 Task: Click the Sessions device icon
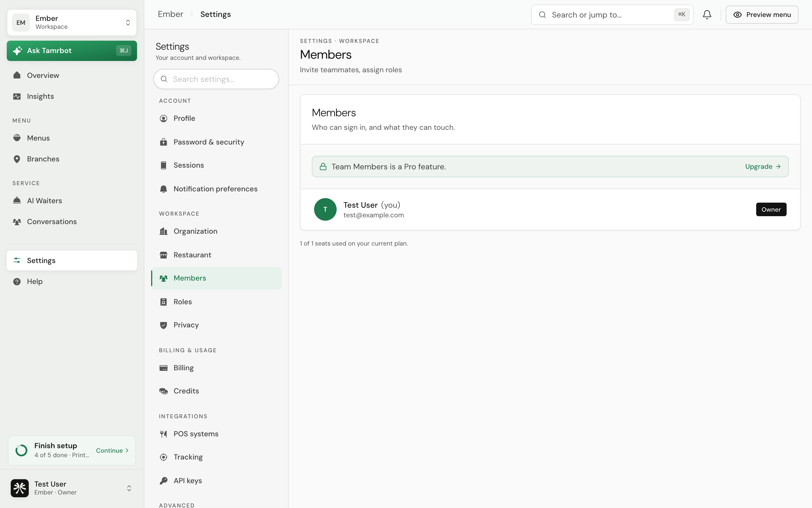coord(164,165)
